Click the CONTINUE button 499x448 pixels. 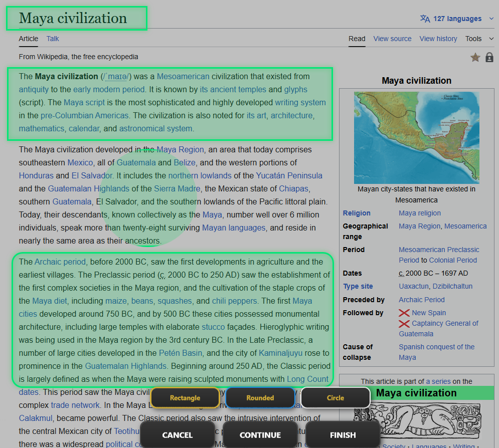coord(260,435)
